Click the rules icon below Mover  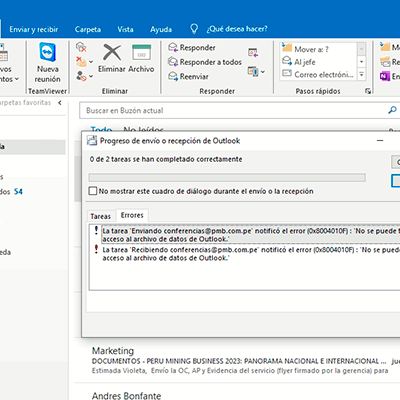click(385, 62)
